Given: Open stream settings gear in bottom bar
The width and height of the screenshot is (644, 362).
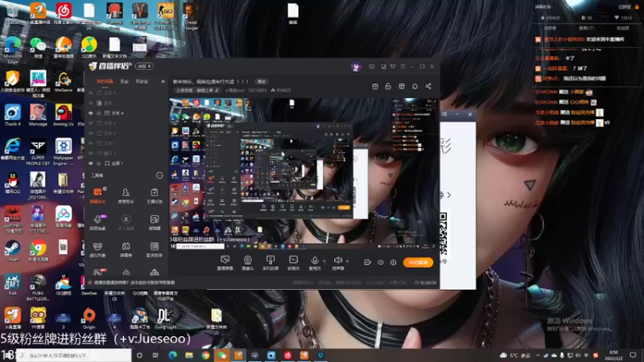Looking at the screenshot, I should pyautogui.click(x=393, y=262).
